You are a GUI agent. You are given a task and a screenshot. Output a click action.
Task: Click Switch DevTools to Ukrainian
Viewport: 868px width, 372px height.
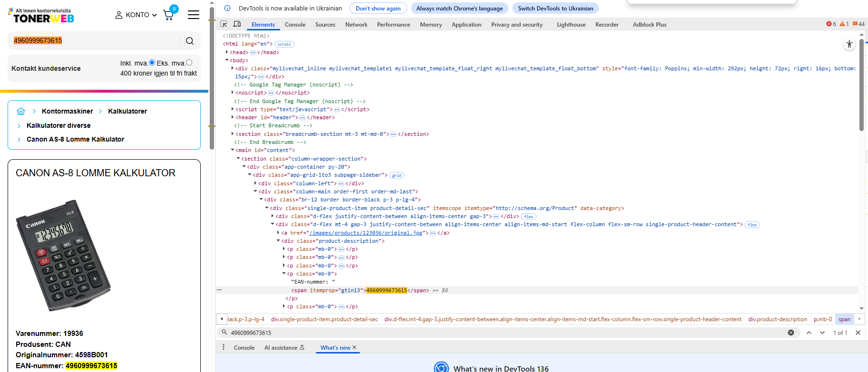(556, 8)
